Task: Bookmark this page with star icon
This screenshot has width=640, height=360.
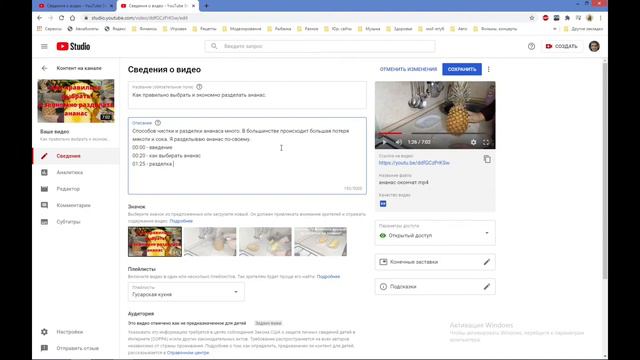Action: pyautogui.click(x=532, y=18)
